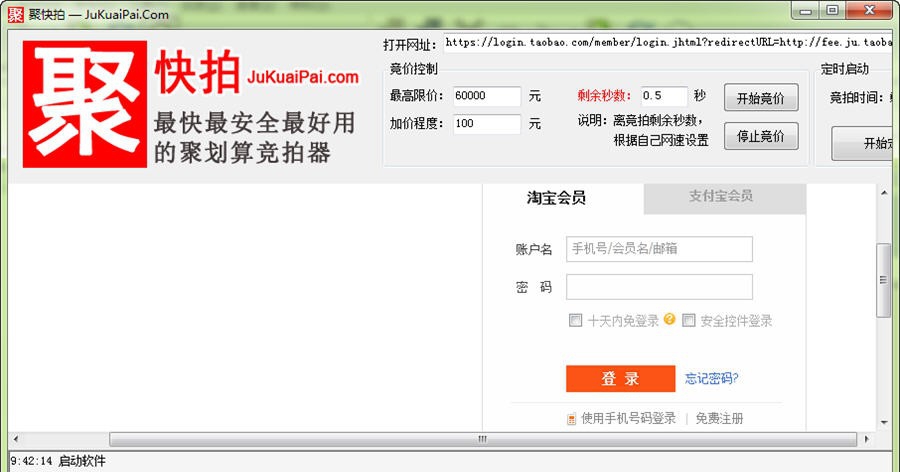Click the 最快最安全最好用 slogan text
Viewport: 900px width, 472px height.
click(x=255, y=123)
